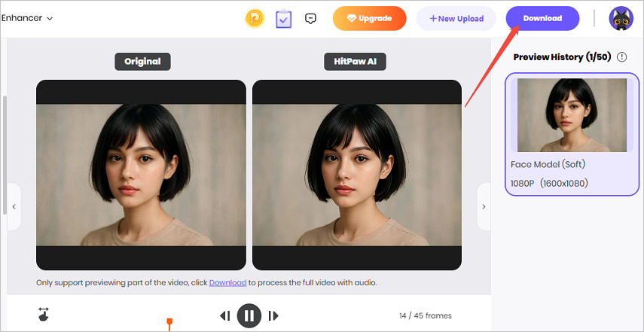
Task: Start a New Upload
Action: coord(456,19)
